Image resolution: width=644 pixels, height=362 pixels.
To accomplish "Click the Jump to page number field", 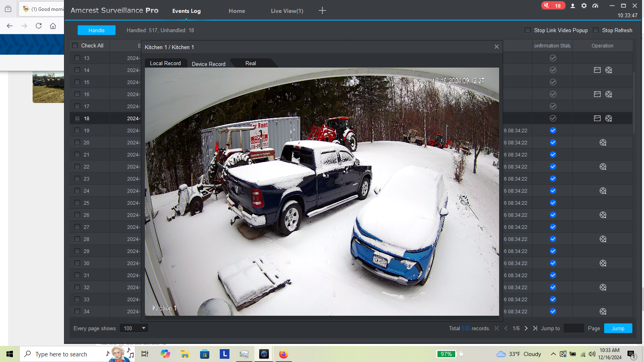I will coord(574,328).
